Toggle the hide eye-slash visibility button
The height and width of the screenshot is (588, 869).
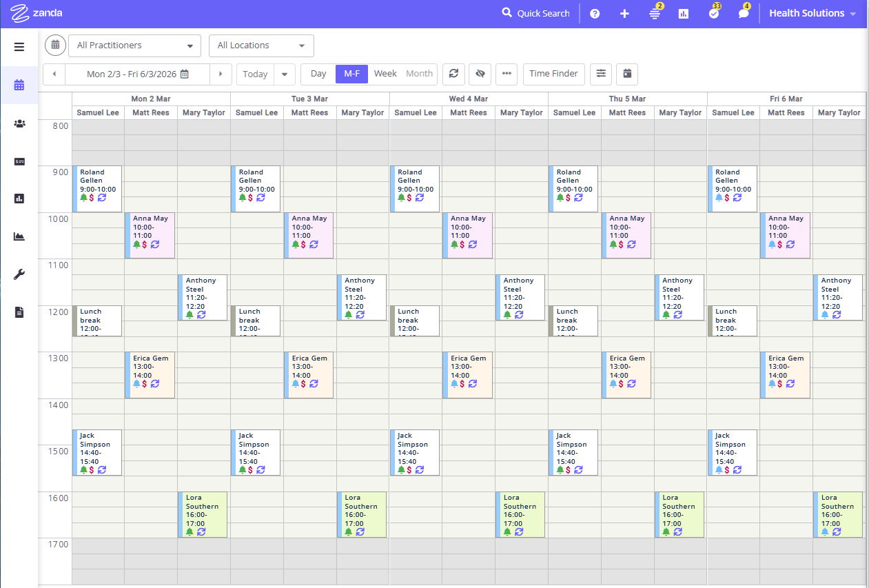click(x=480, y=74)
